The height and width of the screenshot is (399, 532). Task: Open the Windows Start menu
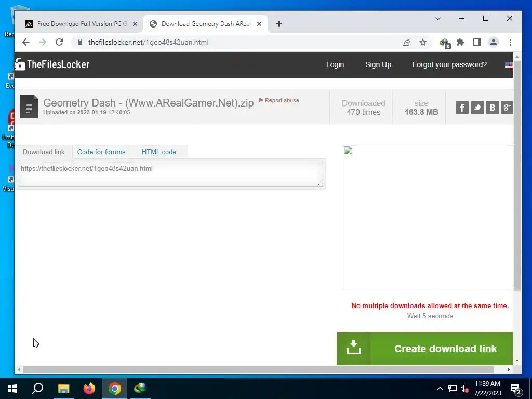[x=12, y=389]
